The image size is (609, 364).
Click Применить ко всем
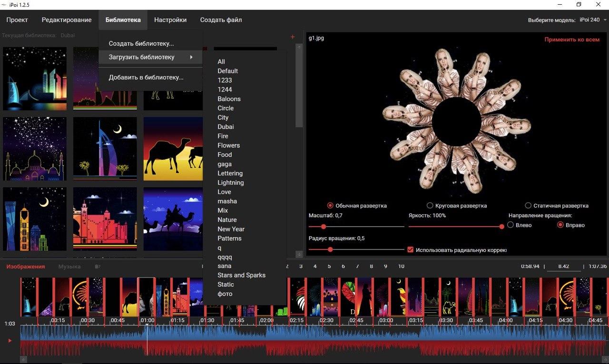point(572,39)
